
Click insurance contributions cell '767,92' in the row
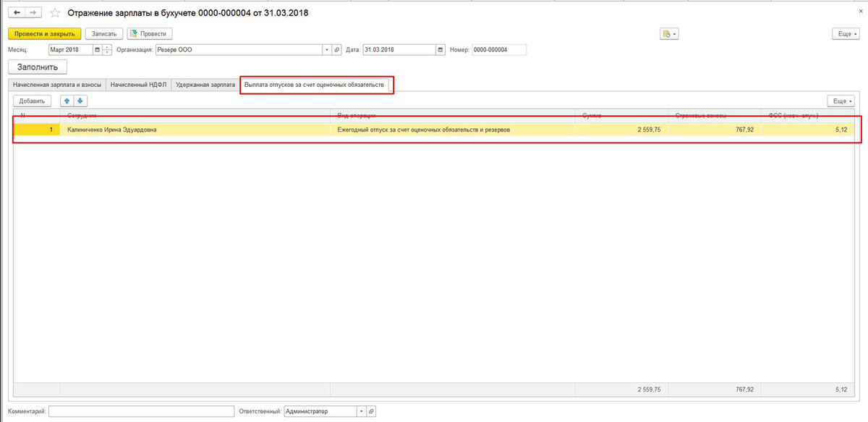tap(715, 130)
